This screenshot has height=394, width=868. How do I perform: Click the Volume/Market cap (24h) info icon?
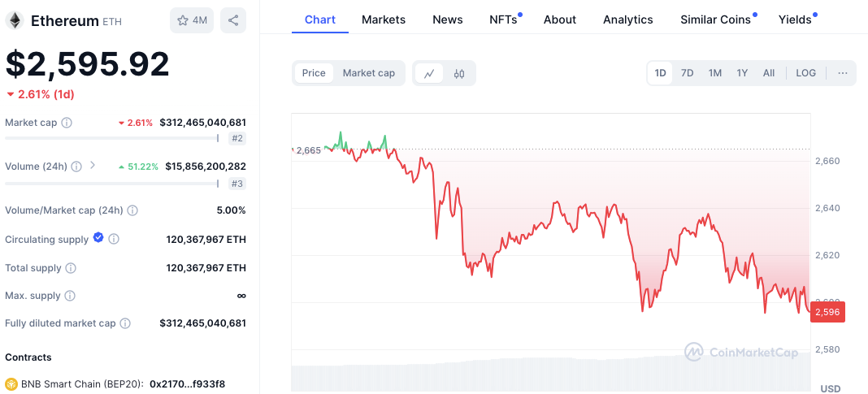tap(132, 210)
